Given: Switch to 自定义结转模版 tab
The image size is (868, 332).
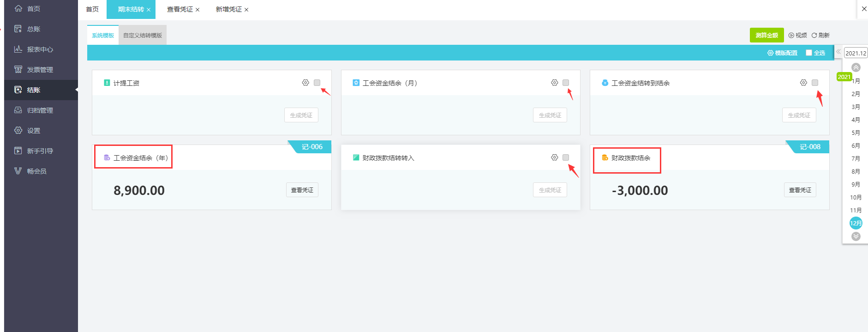Looking at the screenshot, I should (143, 36).
